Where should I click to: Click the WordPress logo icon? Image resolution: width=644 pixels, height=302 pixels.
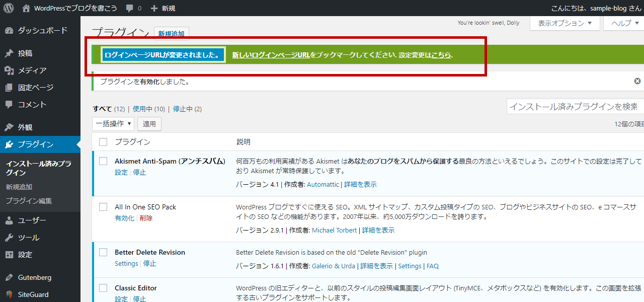(x=9, y=8)
